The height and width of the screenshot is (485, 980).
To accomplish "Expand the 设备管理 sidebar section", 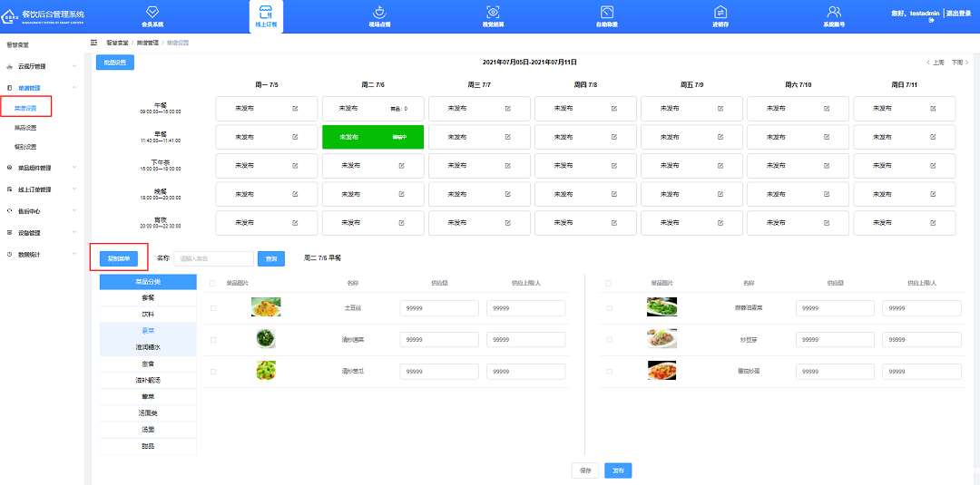I will (x=41, y=233).
